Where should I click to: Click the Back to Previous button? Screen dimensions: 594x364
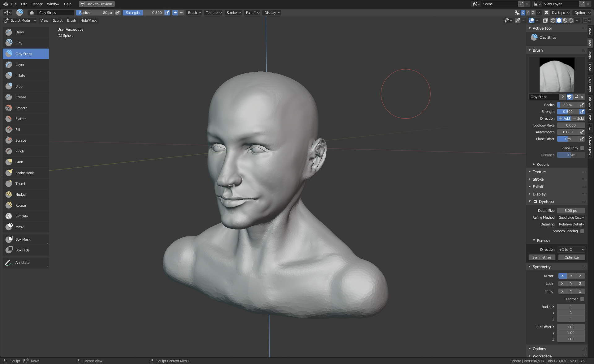pyautogui.click(x=97, y=4)
